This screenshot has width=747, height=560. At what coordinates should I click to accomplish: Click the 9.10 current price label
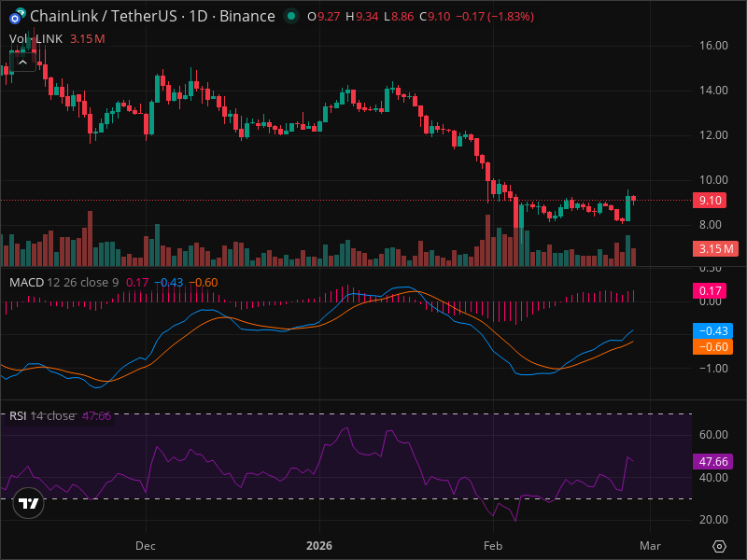pos(710,200)
